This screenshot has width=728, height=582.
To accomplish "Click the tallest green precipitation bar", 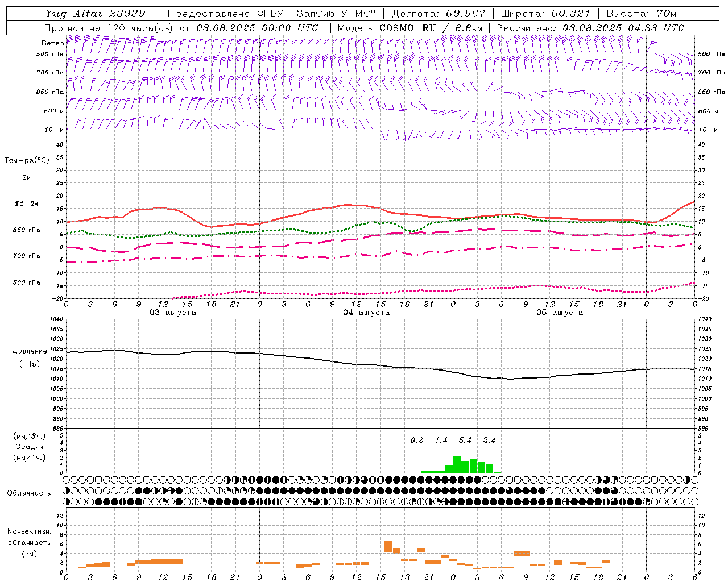I will 457,464.
